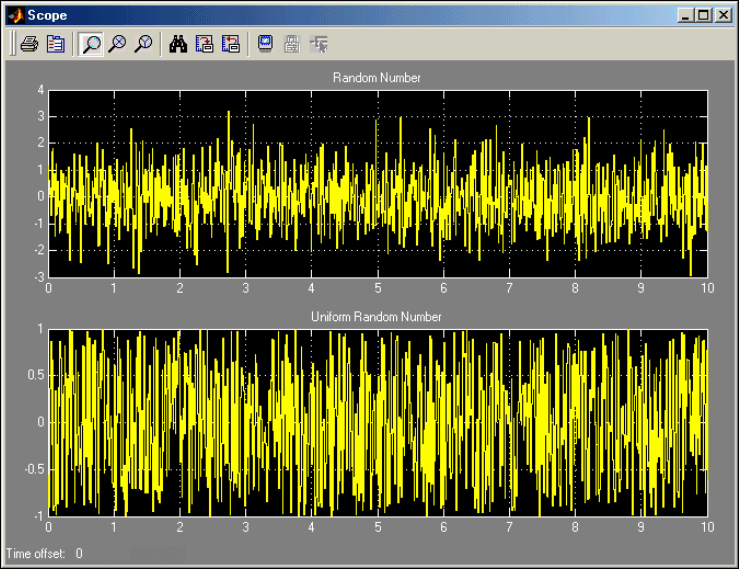Close the Scope window
This screenshot has width=739, height=569.
coord(722,15)
